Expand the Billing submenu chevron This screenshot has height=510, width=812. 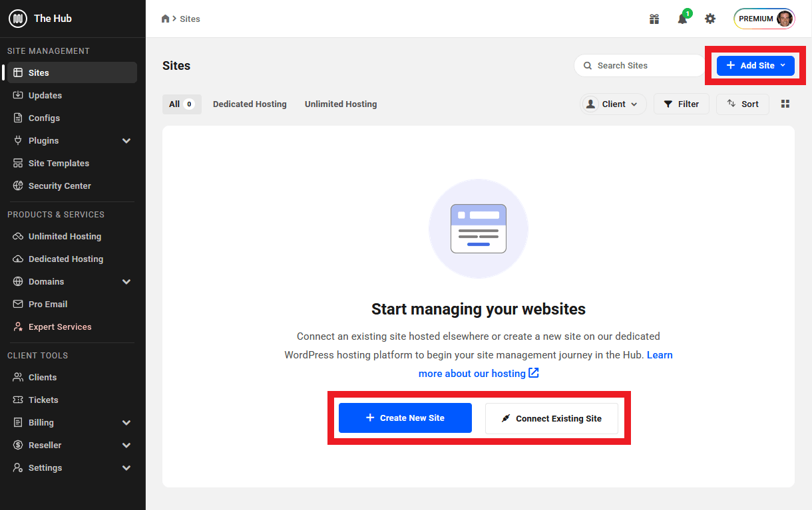click(x=126, y=423)
